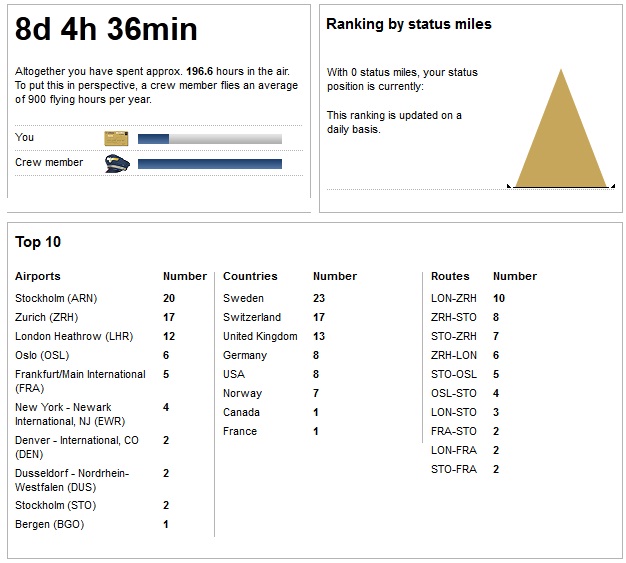Click the Crew member flying hours bar

[209, 163]
